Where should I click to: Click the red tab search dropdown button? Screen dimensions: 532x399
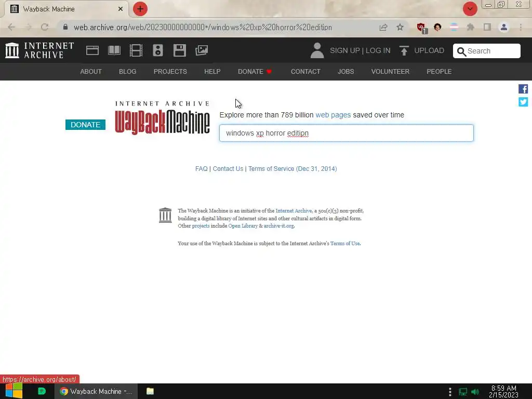(x=470, y=9)
